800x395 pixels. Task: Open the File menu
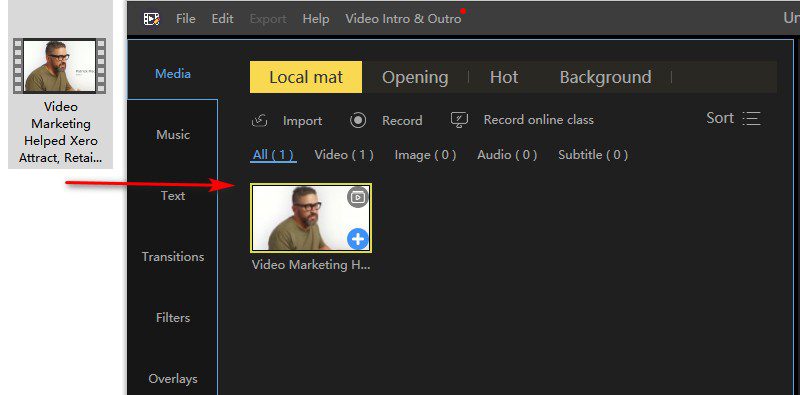[186, 19]
